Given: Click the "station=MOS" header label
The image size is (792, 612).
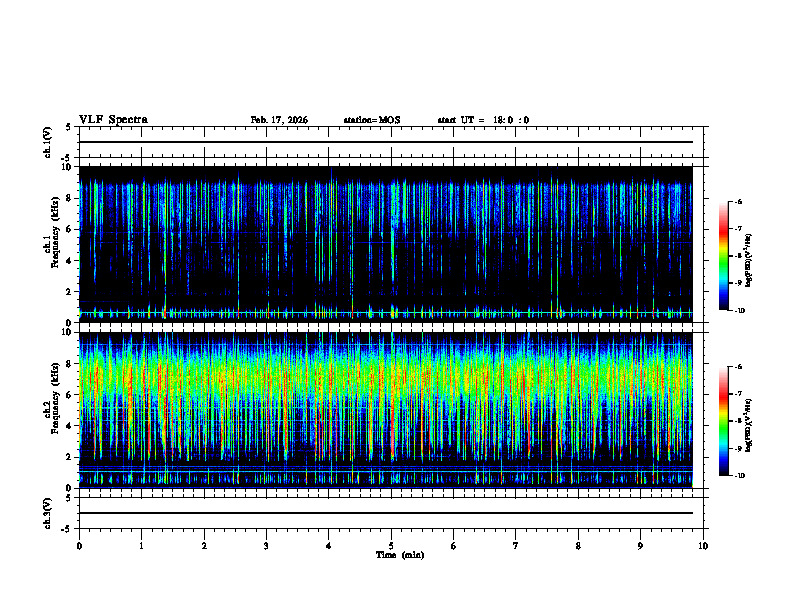Looking at the screenshot, I should [372, 120].
